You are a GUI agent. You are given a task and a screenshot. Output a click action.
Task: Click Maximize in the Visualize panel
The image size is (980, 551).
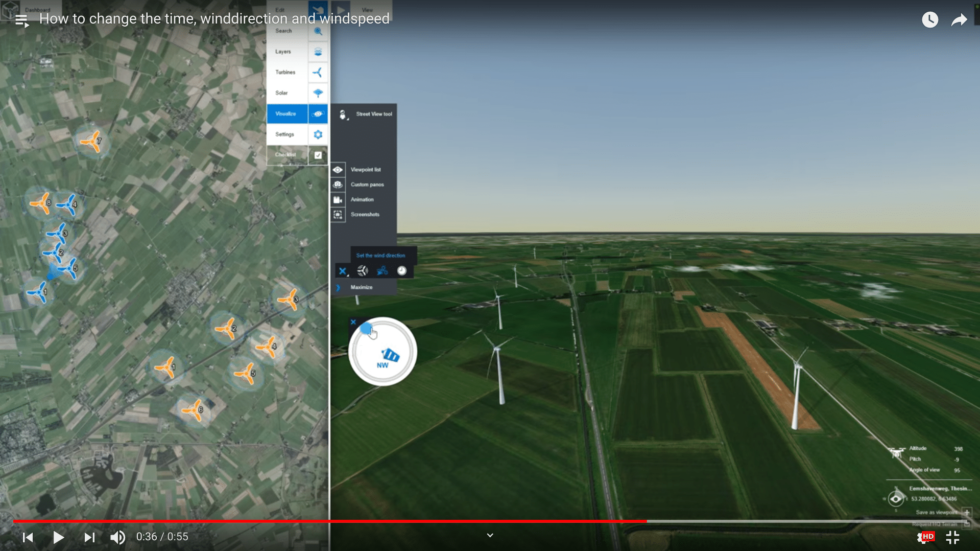tap(361, 287)
